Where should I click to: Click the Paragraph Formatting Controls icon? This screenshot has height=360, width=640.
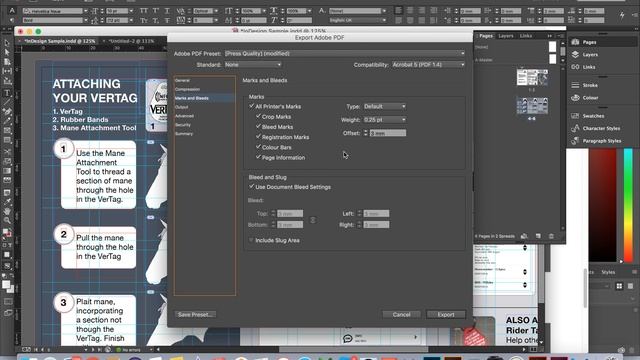pos(12,20)
